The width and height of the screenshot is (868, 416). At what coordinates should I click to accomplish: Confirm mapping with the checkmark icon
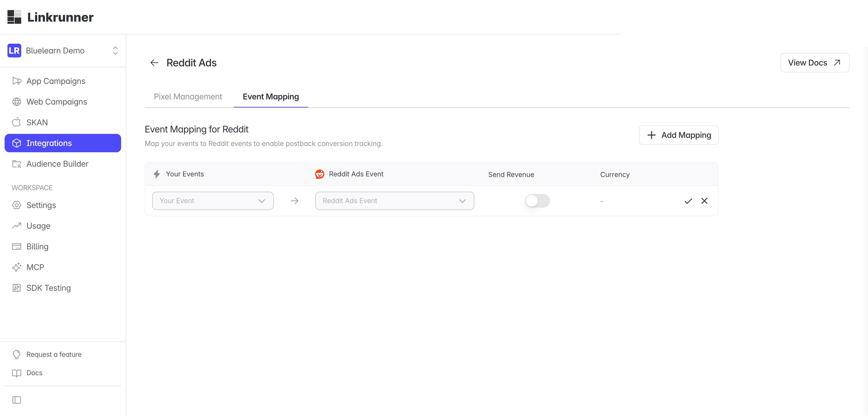coord(688,201)
